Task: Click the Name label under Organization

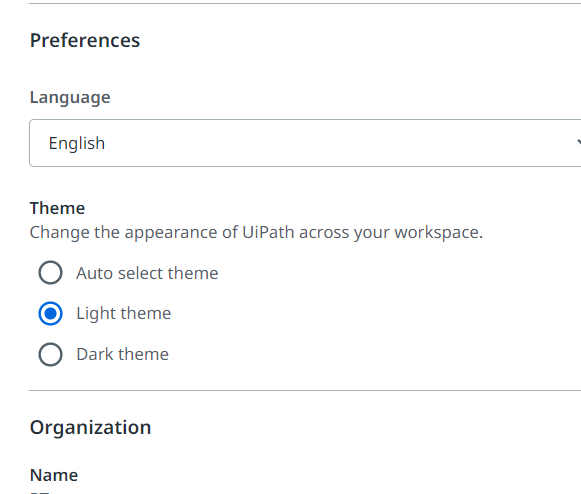Action: click(x=54, y=475)
